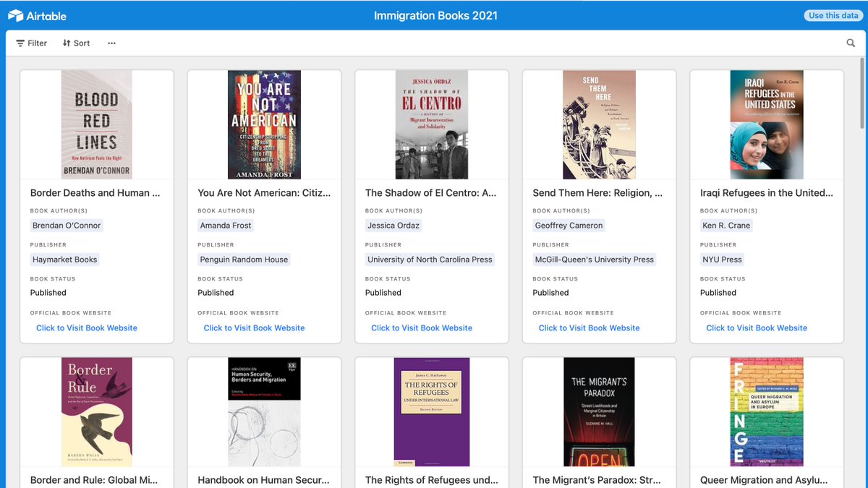Open Border and Rule: Global Mi... title
Viewport: 868px width, 488px height.
click(x=94, y=480)
